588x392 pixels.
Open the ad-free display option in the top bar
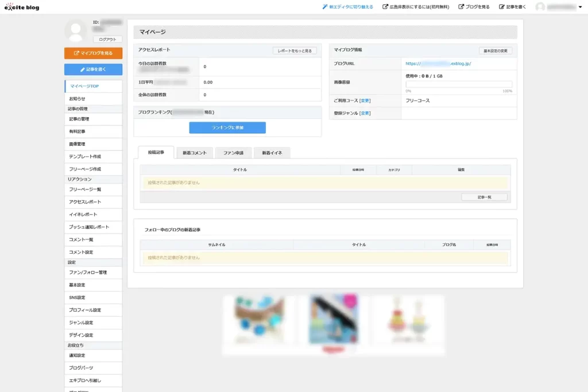(416, 7)
